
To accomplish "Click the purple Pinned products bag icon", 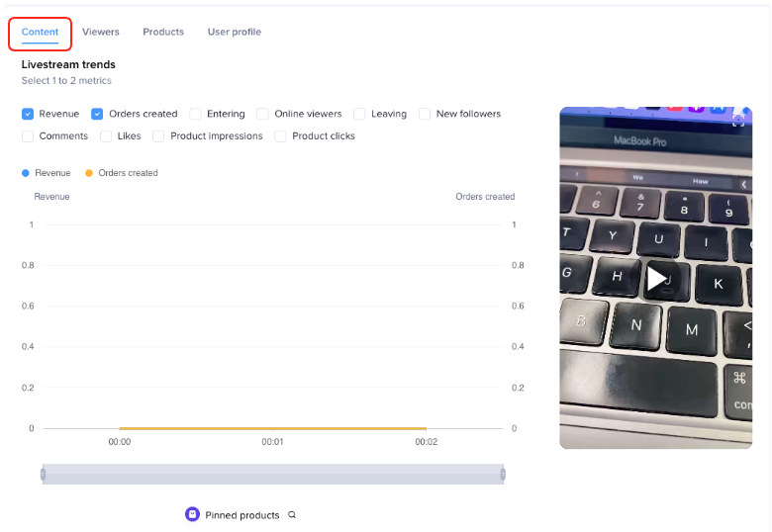I will click(x=192, y=514).
